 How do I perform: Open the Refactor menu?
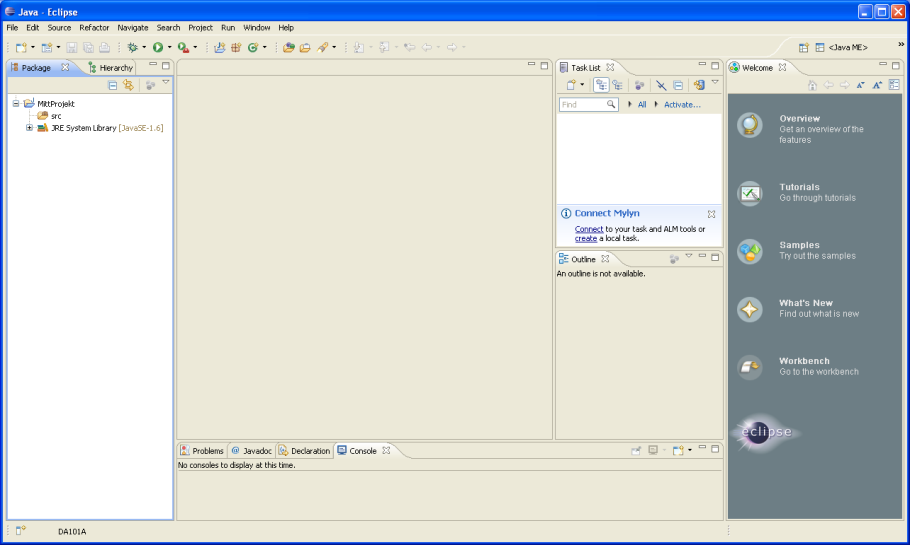94,28
